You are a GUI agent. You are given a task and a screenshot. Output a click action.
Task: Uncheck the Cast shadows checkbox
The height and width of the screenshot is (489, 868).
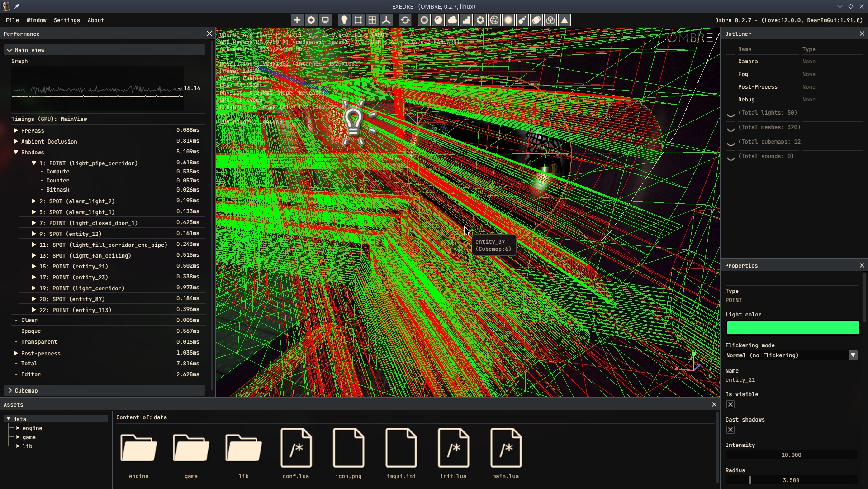tap(730, 430)
